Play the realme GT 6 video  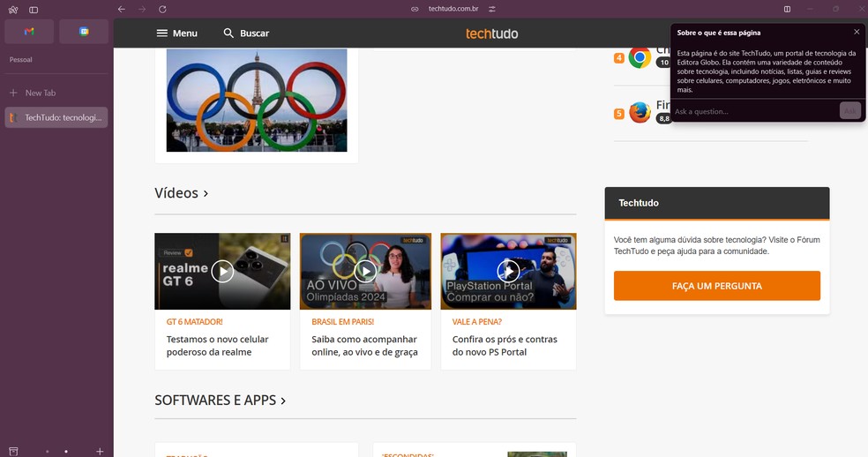coord(222,272)
